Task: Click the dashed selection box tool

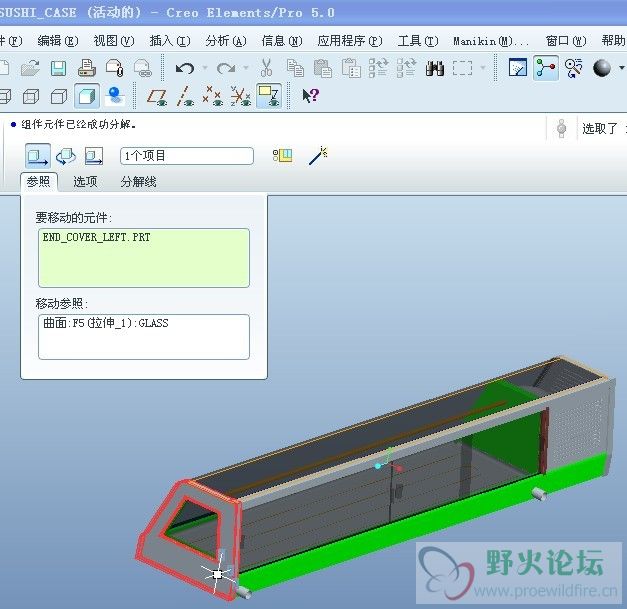Action: [462, 68]
